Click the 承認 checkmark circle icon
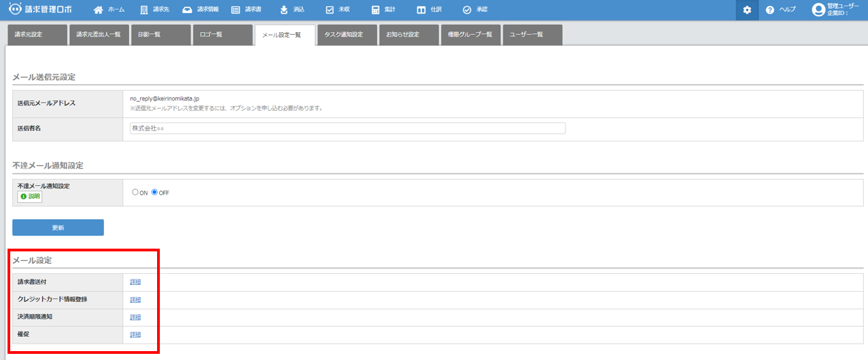The width and height of the screenshot is (868, 360). tap(467, 10)
